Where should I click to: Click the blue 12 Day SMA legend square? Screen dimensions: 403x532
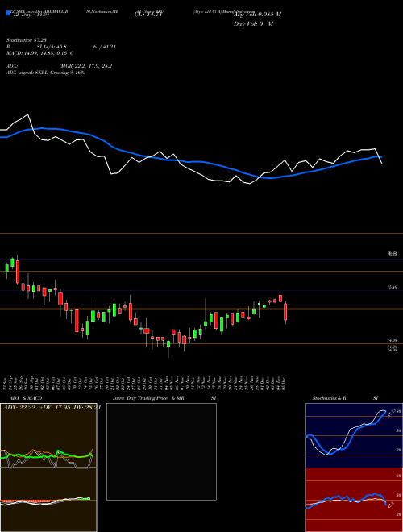click(8, 13)
